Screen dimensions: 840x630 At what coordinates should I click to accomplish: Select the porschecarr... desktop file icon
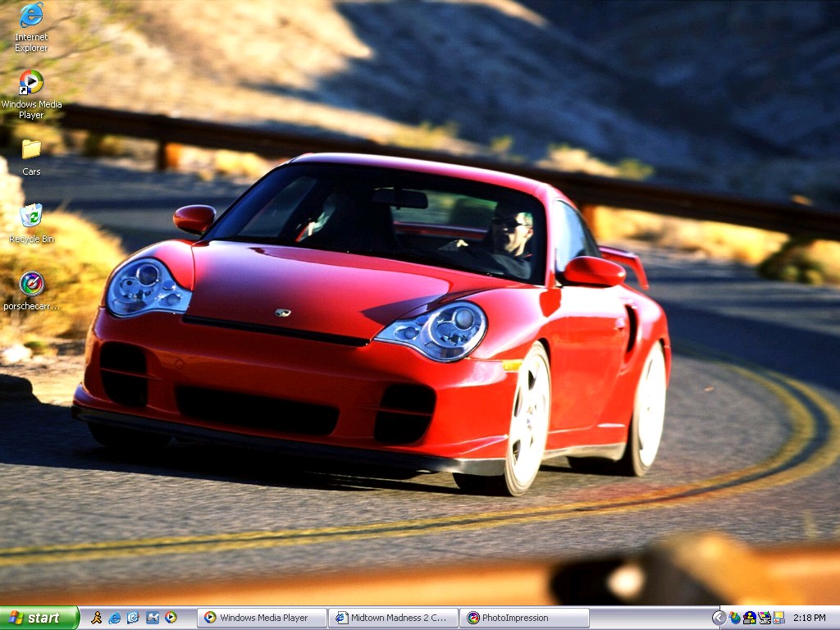pos(31,284)
